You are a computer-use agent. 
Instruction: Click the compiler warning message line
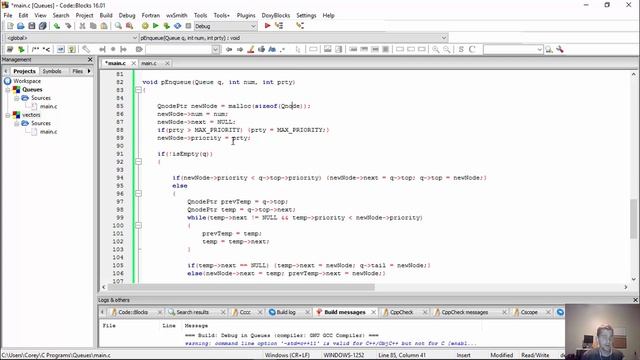tap(330, 344)
